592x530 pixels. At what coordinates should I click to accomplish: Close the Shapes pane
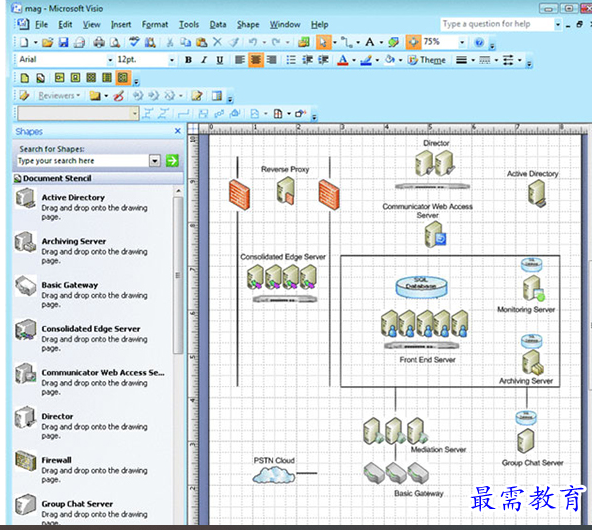coord(177,131)
